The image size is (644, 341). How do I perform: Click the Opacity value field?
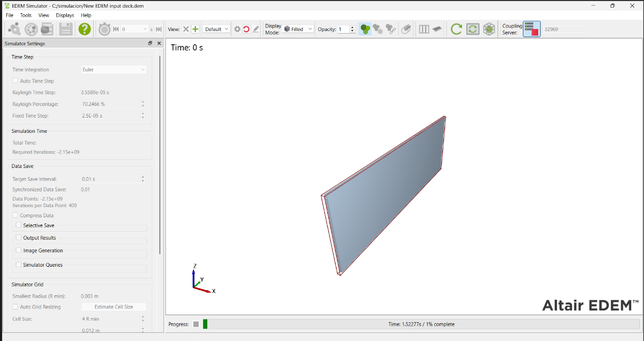click(x=344, y=30)
